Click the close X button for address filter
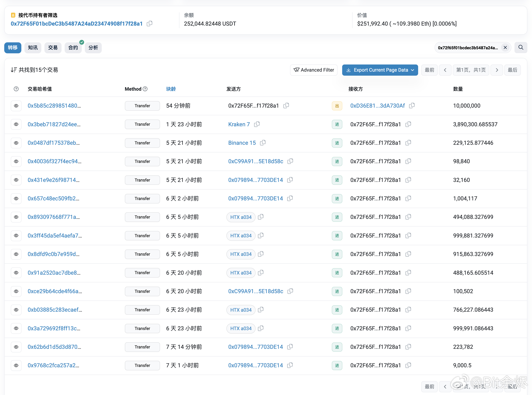The width and height of the screenshot is (532, 395). pyautogui.click(x=506, y=48)
